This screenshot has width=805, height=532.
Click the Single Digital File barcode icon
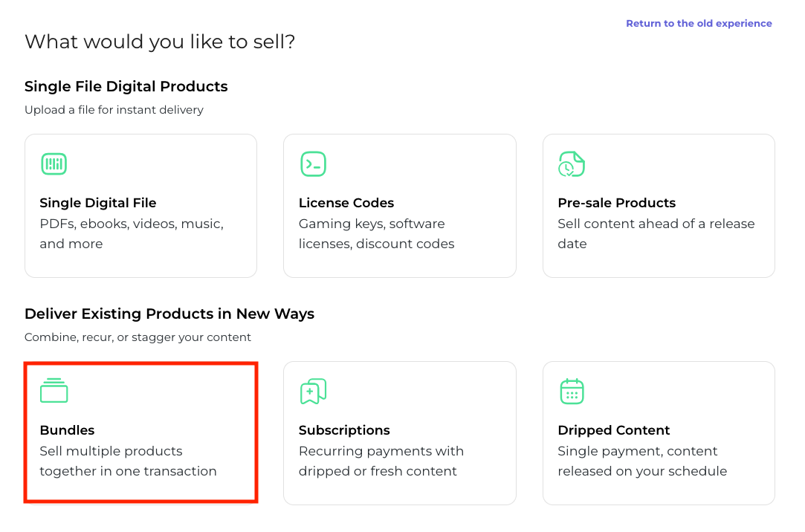pos(54,164)
